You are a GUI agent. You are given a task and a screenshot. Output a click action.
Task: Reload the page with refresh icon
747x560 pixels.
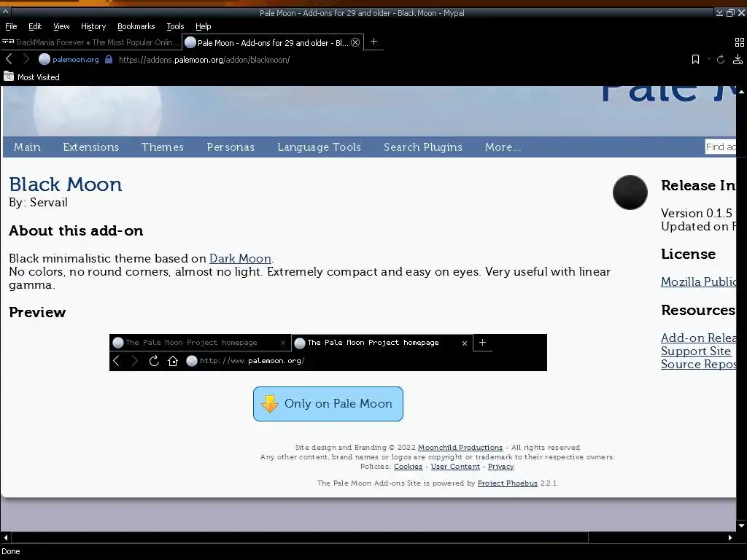(721, 59)
